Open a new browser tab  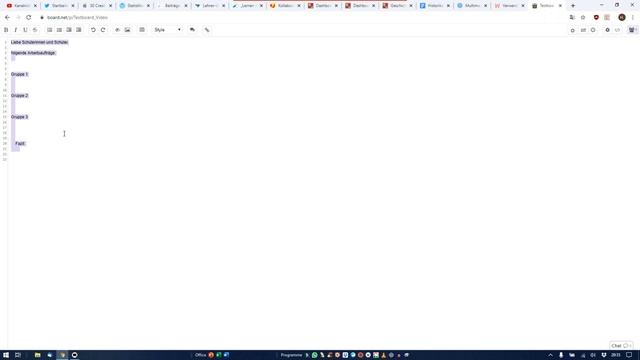(x=573, y=6)
